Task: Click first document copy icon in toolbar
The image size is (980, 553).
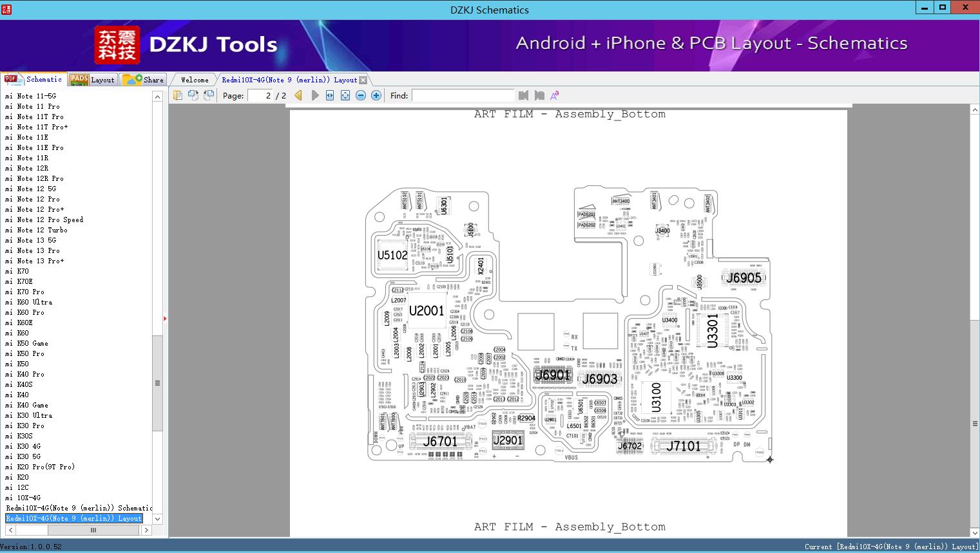Action: (177, 95)
